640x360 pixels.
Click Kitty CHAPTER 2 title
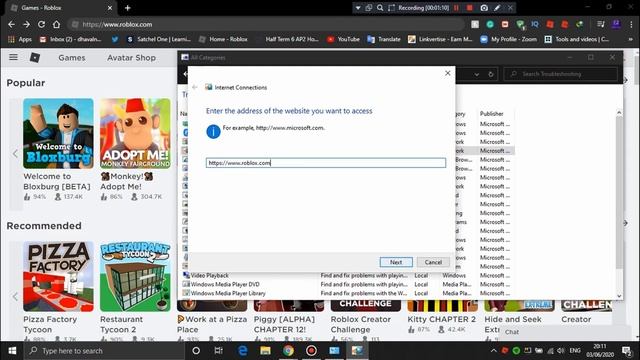442,319
